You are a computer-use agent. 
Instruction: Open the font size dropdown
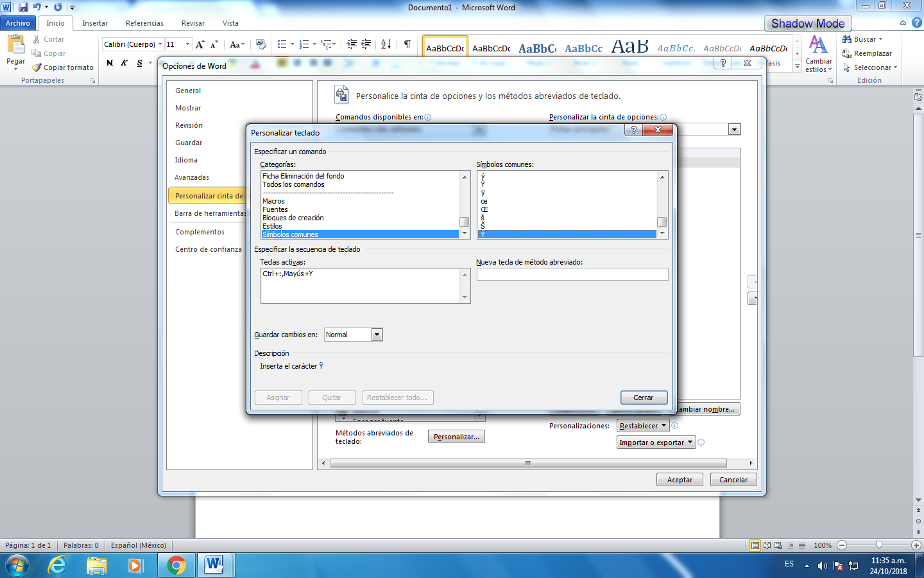coord(189,45)
